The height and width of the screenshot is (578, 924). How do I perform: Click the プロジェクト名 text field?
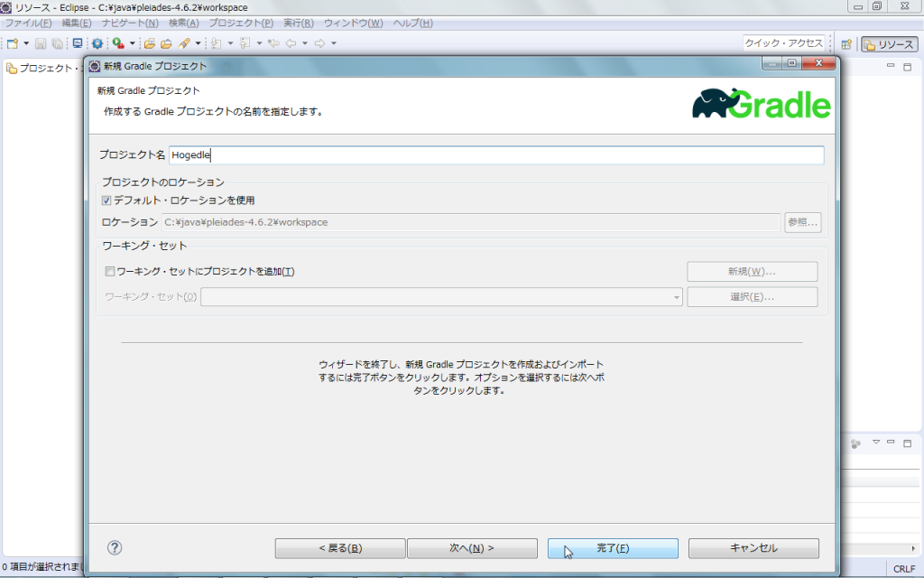(x=496, y=155)
